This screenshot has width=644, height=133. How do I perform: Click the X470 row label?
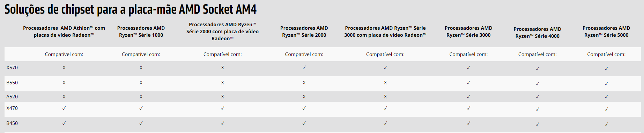(x=12, y=108)
